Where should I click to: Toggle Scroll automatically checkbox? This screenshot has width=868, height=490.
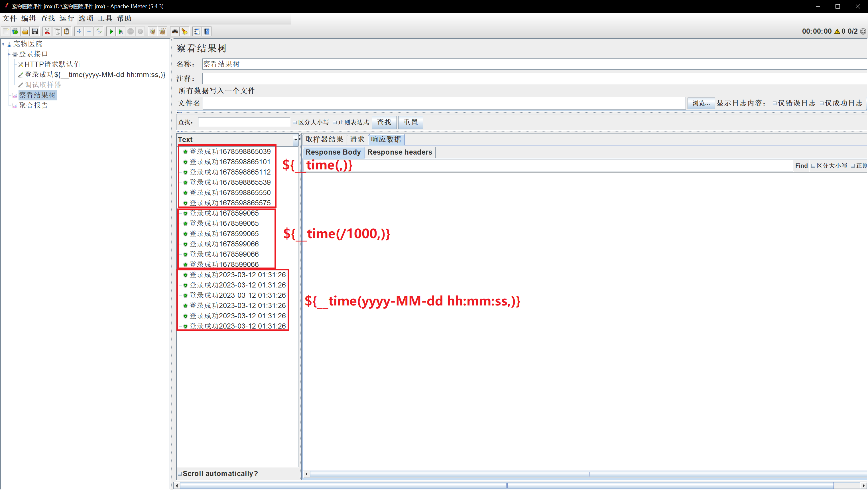[x=180, y=473]
